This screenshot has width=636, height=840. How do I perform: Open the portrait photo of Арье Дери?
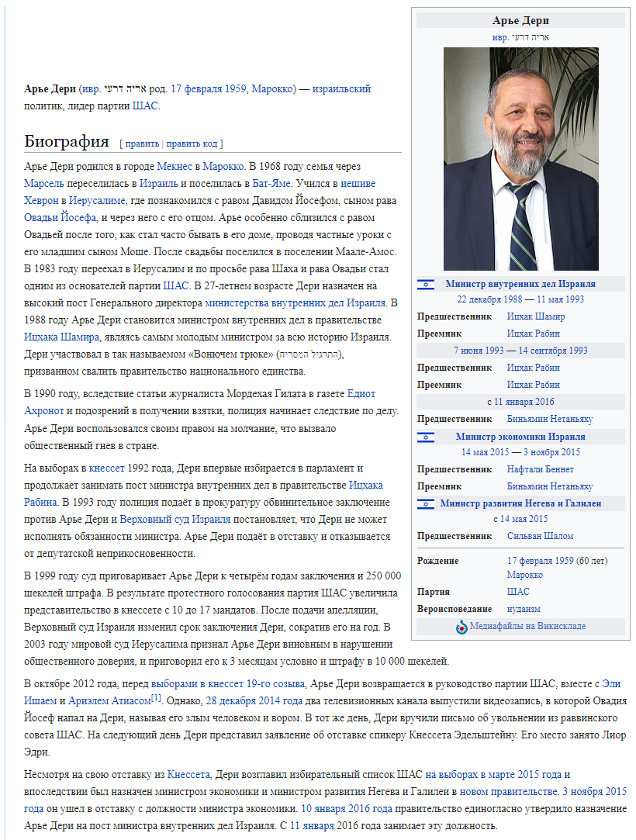tap(520, 159)
